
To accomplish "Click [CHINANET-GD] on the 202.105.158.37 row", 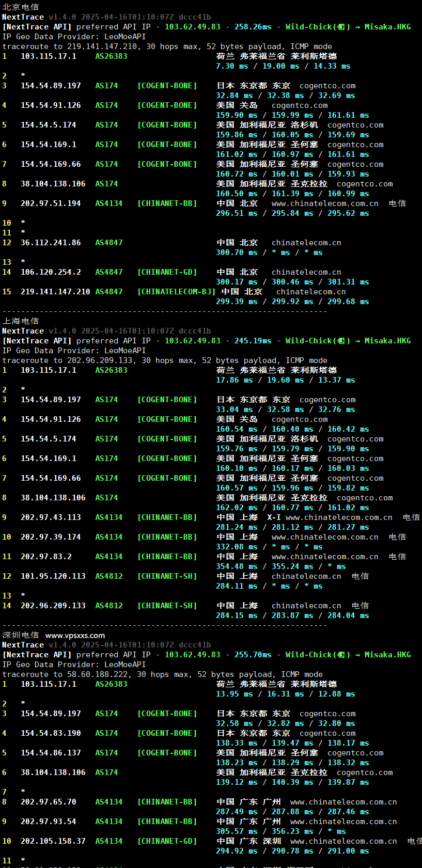I will 167,841.
